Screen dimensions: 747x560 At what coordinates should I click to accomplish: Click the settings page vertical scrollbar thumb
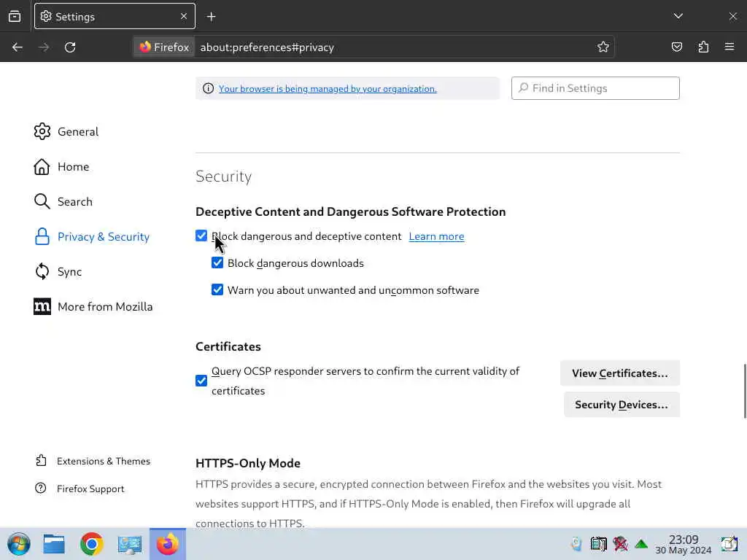(x=744, y=391)
